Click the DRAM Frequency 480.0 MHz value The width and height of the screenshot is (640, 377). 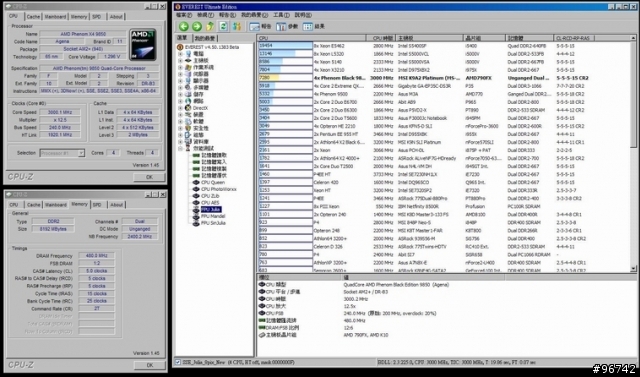coord(96,256)
